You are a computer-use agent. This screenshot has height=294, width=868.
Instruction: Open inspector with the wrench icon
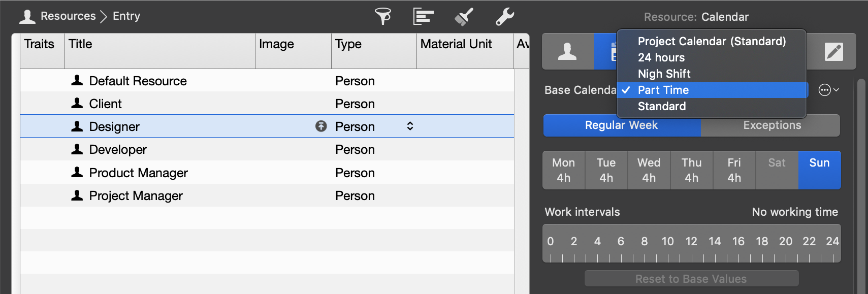coord(503,16)
